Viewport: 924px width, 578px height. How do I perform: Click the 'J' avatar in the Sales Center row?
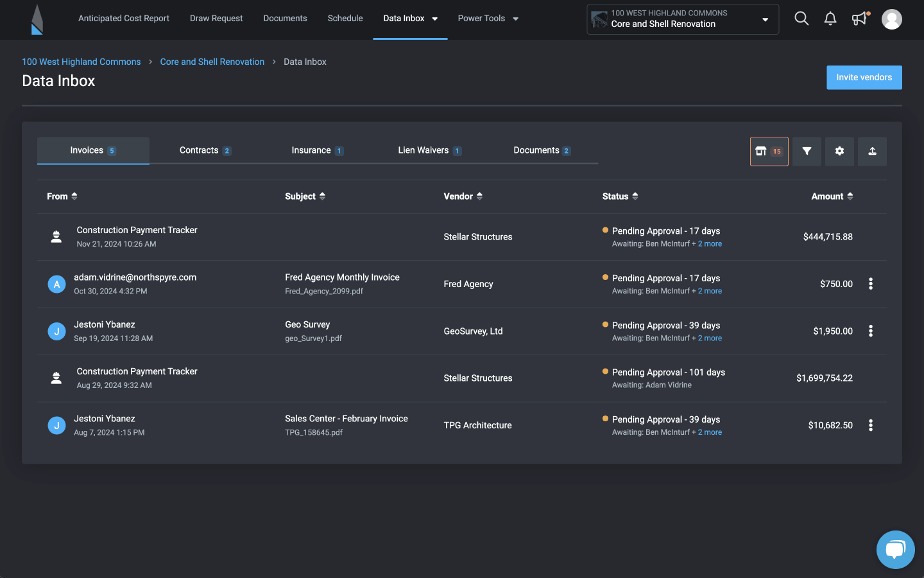pos(56,425)
